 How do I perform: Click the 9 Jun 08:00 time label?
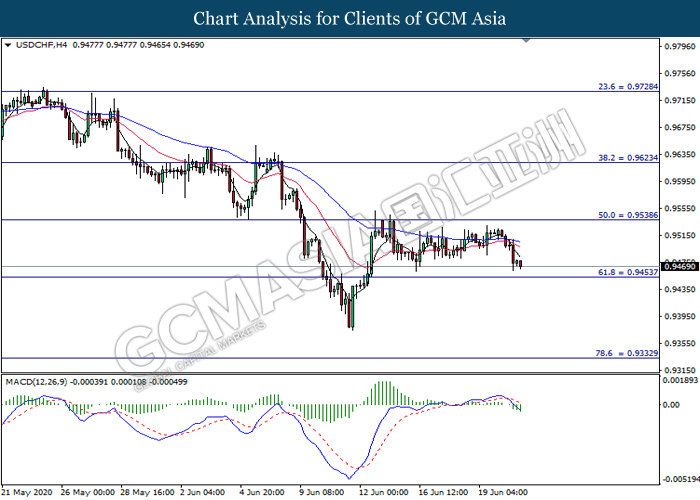(322, 492)
